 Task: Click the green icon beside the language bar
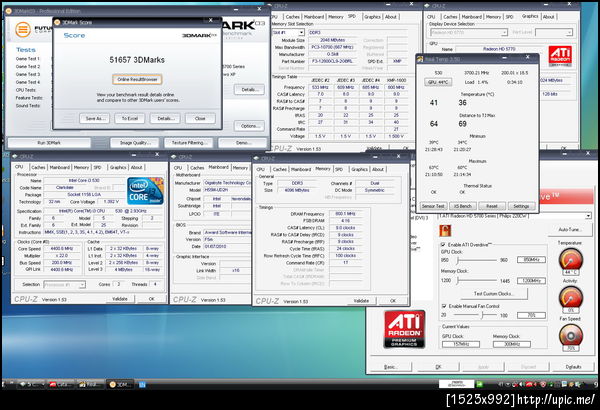(x=479, y=384)
